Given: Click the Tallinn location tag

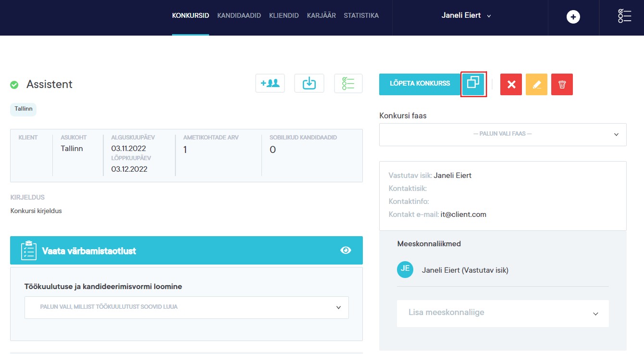Looking at the screenshot, I should tap(24, 109).
